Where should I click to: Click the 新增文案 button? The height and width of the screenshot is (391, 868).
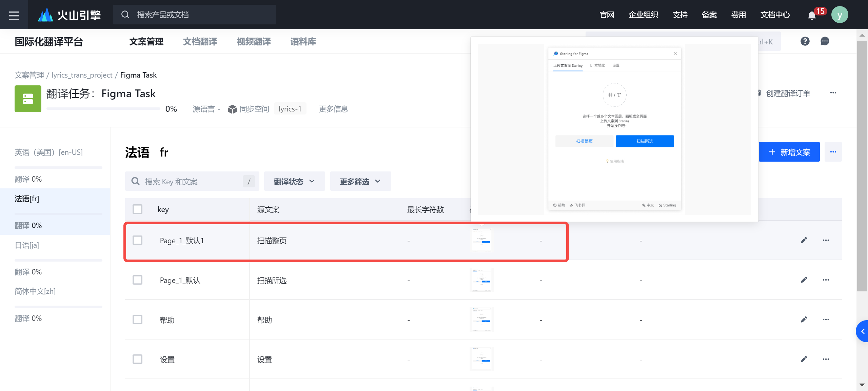[x=789, y=152]
